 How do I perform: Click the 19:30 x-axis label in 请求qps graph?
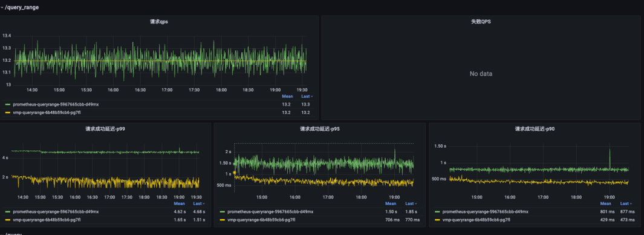point(302,90)
